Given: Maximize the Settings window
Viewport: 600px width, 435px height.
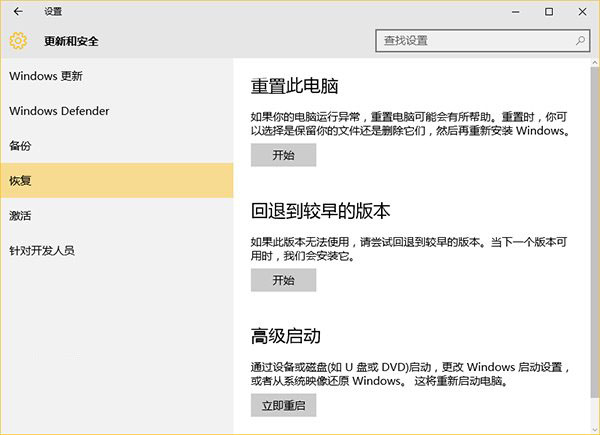Looking at the screenshot, I should tap(548, 12).
